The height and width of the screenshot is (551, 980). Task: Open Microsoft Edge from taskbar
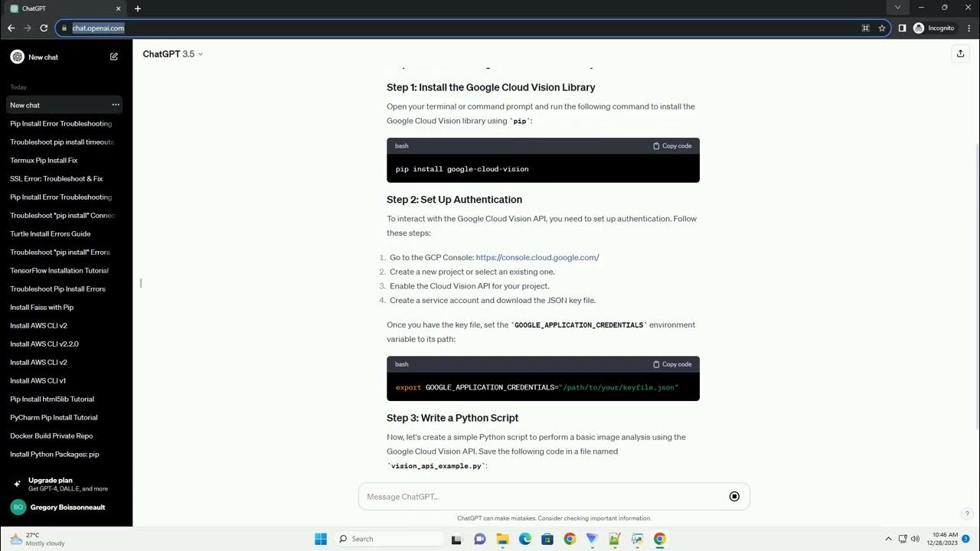(x=525, y=539)
